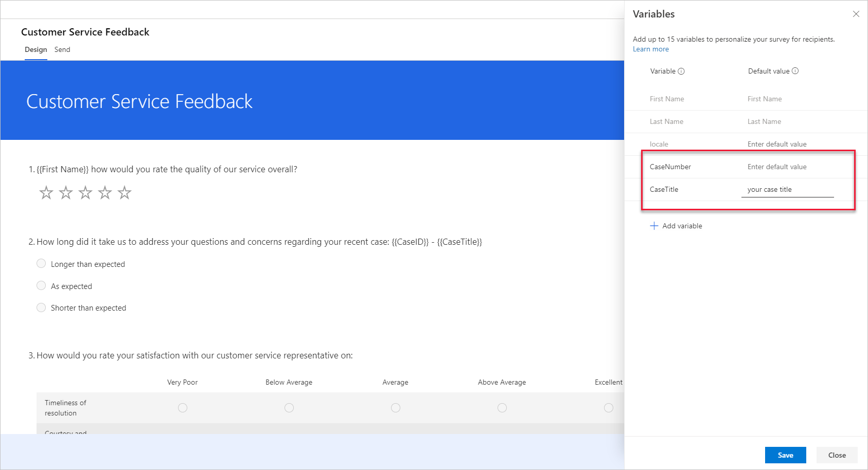Click the Timeliness of resolution row label
Image resolution: width=868 pixels, height=470 pixels.
click(x=65, y=408)
